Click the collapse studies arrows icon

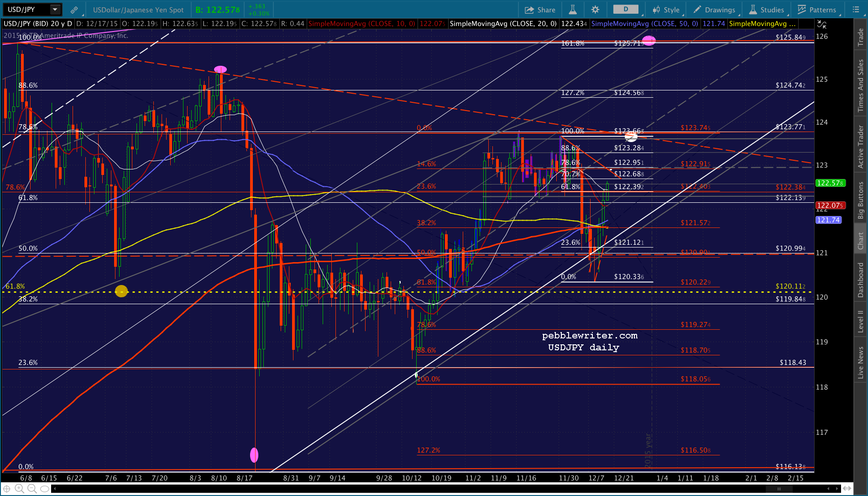pos(822,24)
